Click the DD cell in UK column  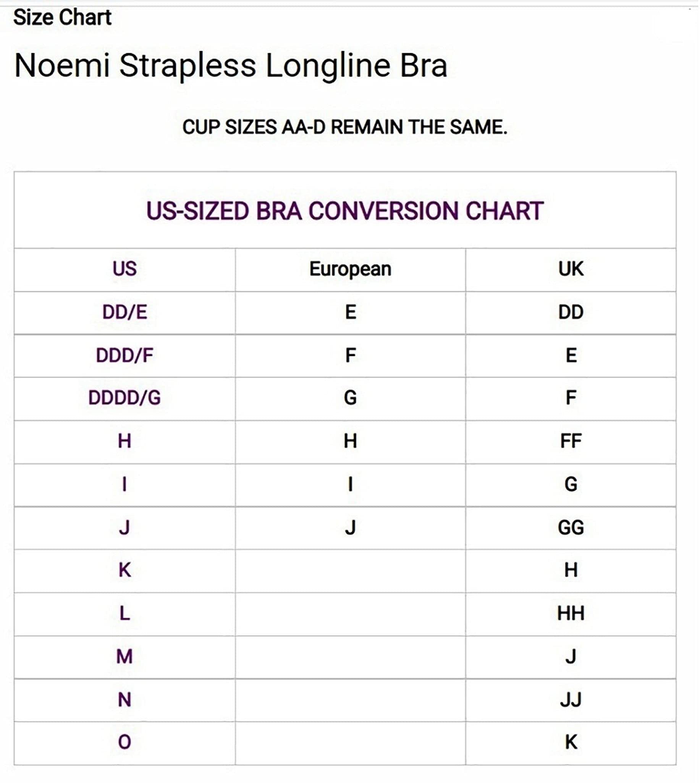tap(571, 312)
